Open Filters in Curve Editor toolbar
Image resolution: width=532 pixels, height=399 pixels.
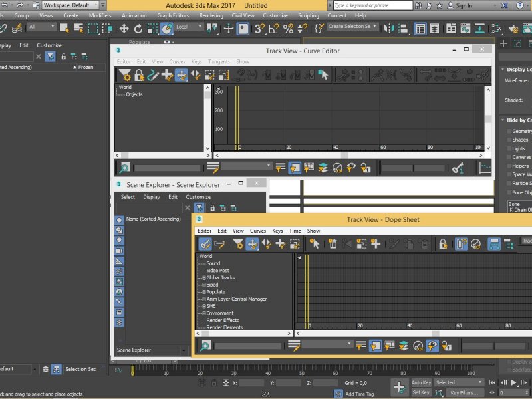pos(124,75)
